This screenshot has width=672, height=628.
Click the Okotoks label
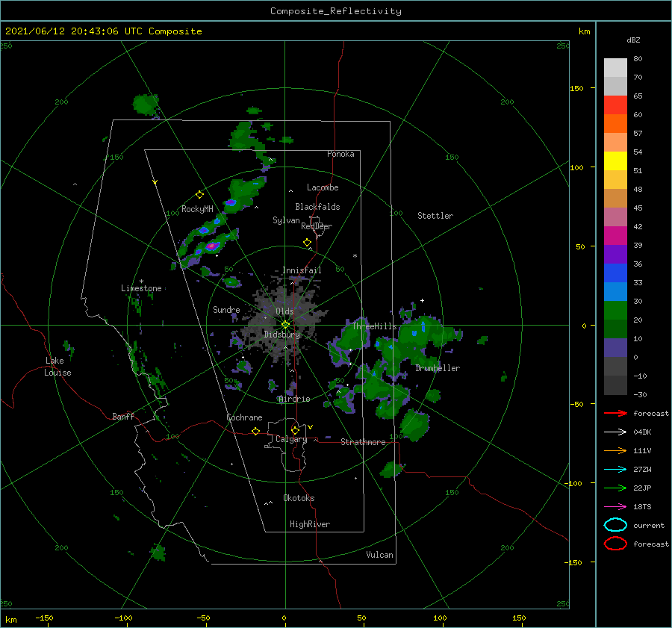click(x=299, y=498)
